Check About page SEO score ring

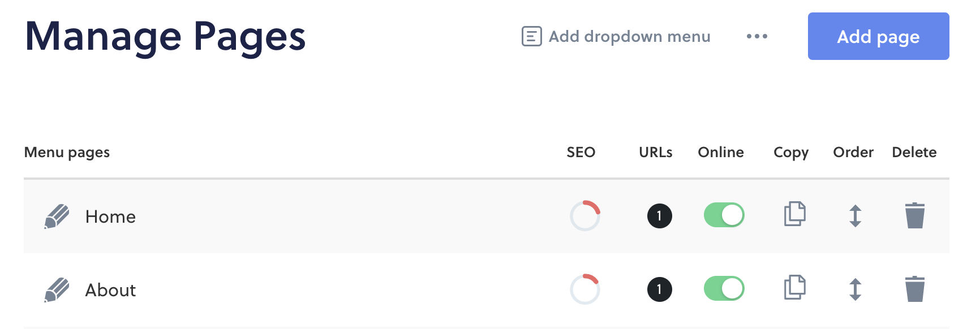pos(585,289)
